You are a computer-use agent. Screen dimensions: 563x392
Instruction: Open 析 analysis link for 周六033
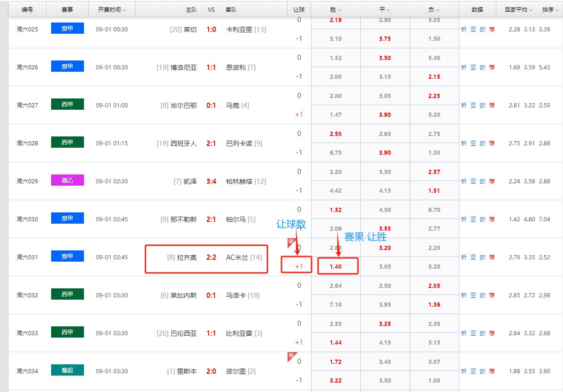tap(464, 333)
